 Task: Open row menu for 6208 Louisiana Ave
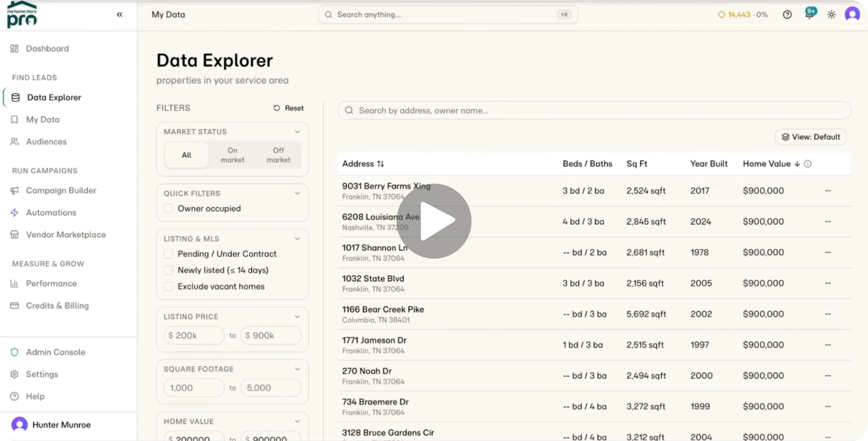[x=828, y=221]
